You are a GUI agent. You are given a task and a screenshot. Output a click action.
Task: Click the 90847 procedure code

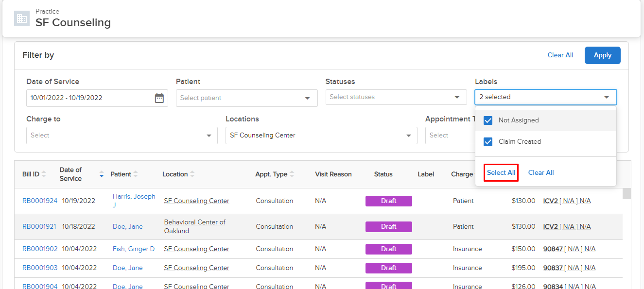pos(553,249)
